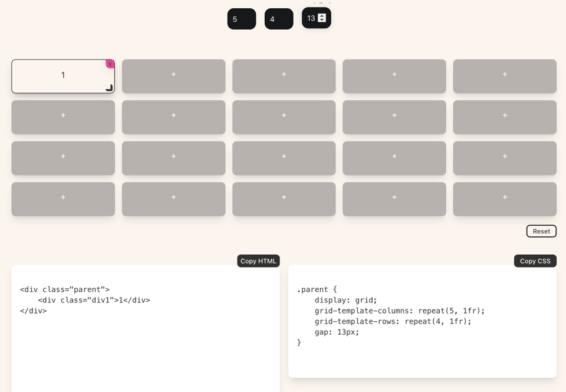Screen dimensions: 566x392
Task: Focus the columns input showing 5
Action: click(241, 19)
